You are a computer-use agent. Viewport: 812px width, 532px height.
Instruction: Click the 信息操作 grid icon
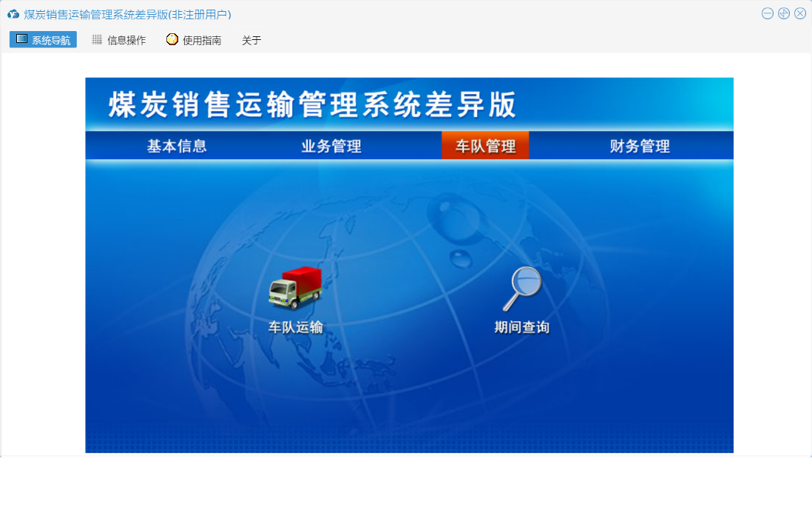point(97,39)
